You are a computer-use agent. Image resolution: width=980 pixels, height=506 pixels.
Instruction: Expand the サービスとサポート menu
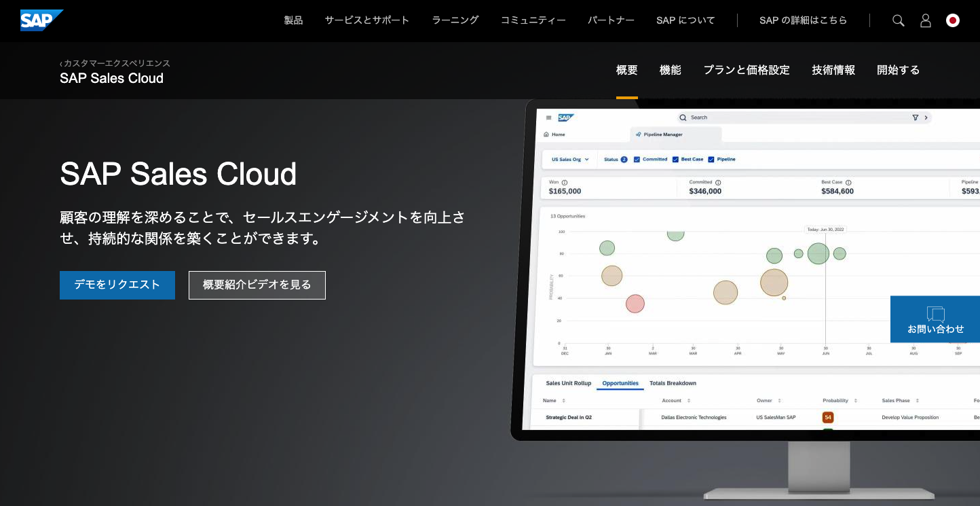coord(366,20)
